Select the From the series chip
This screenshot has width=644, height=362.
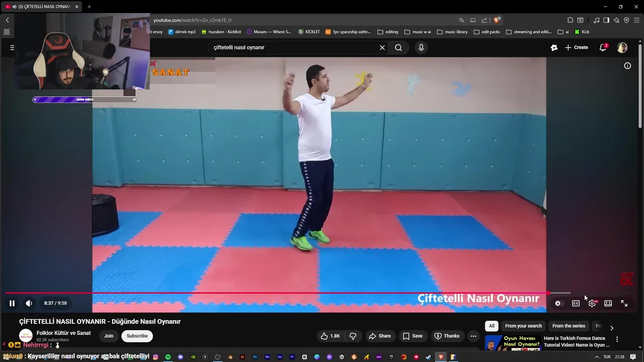[569, 326]
